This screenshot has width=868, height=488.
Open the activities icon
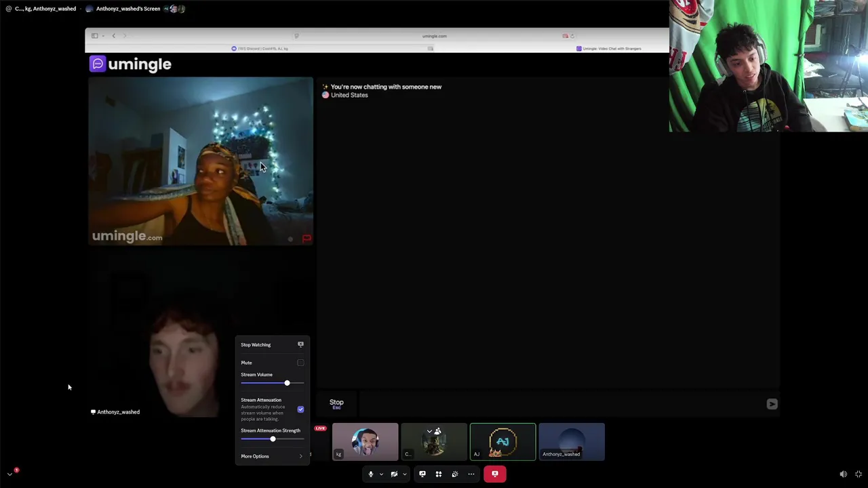point(438,474)
